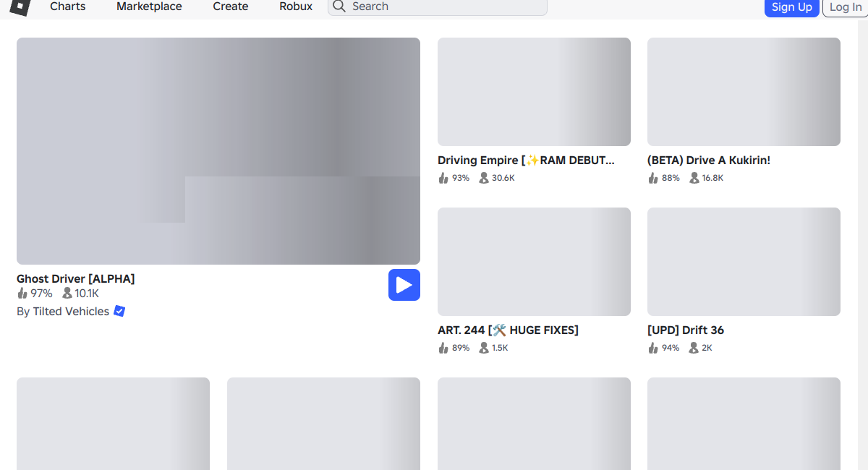Click the Roblox logo icon
This screenshot has height=470, width=868.
click(x=20, y=7)
